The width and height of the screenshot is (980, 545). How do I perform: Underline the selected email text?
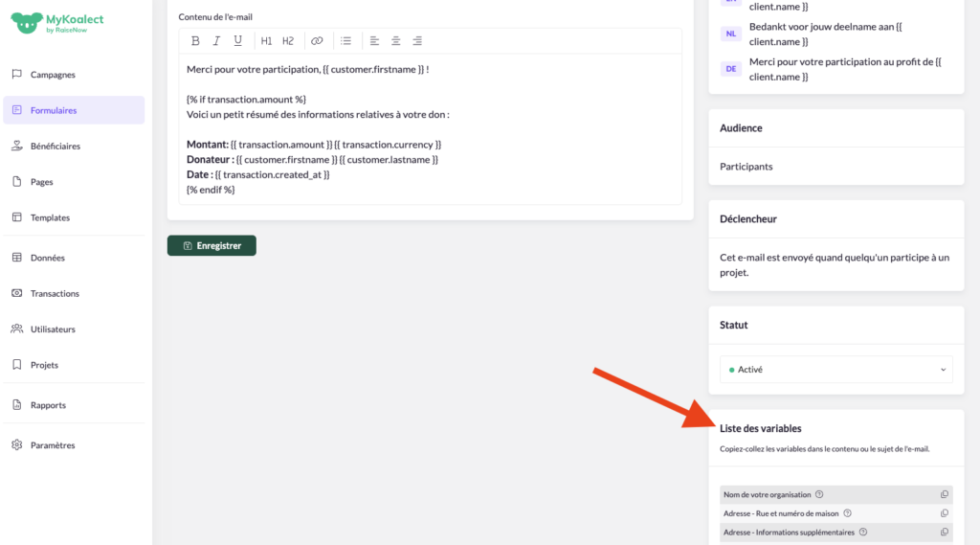point(237,41)
